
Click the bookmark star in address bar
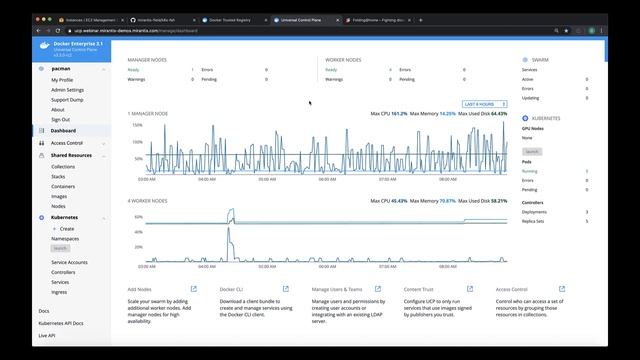566,31
